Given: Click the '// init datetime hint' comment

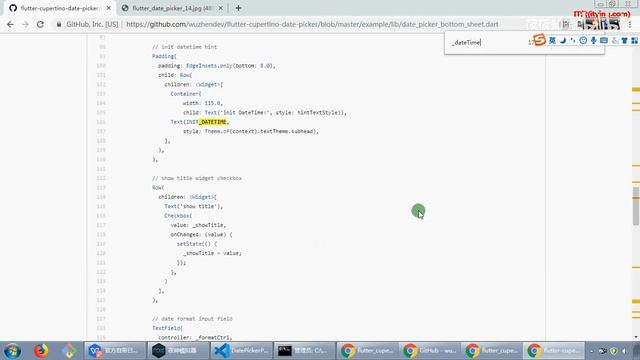Looking at the screenshot, I should [184, 47].
